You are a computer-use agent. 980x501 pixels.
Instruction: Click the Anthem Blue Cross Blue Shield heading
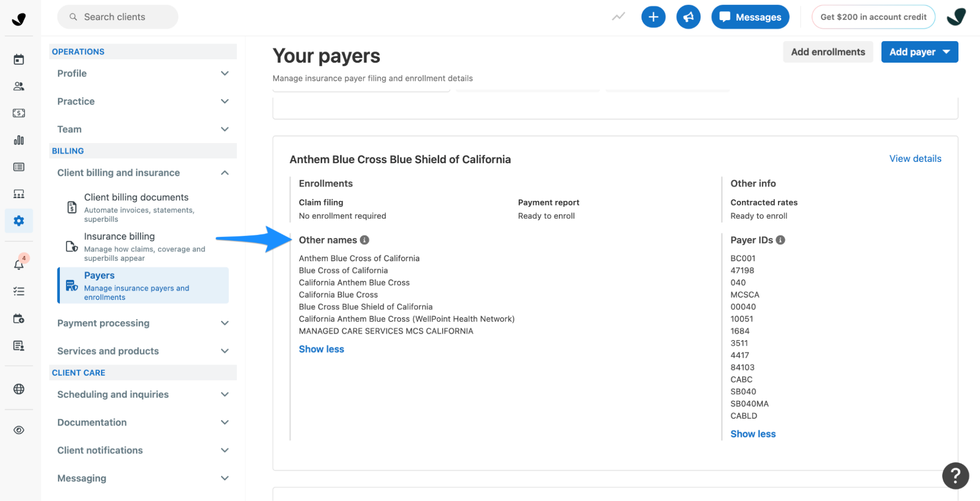(x=400, y=159)
